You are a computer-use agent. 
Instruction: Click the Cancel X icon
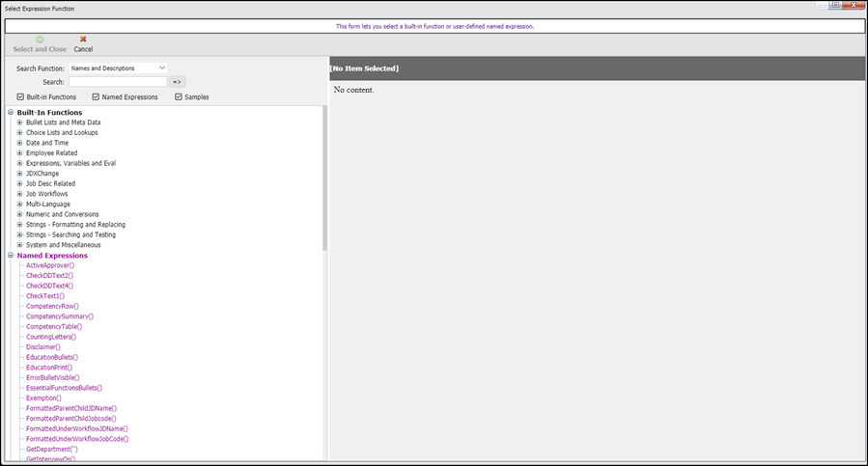pyautogui.click(x=83, y=40)
